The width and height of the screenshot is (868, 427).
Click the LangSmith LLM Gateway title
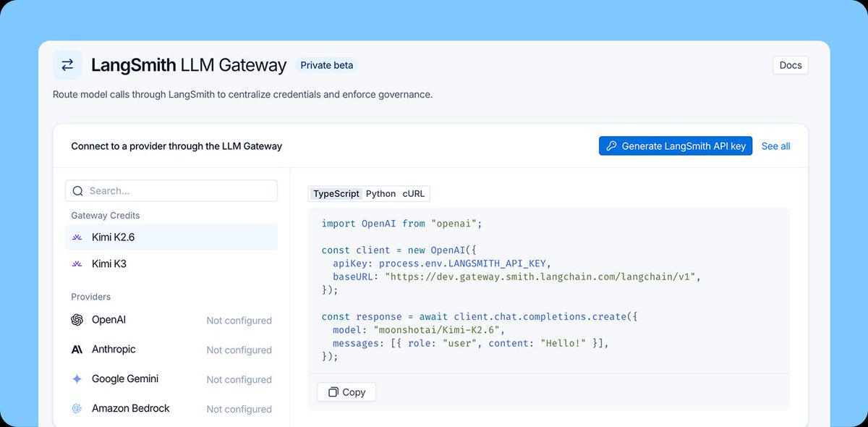[189, 65]
